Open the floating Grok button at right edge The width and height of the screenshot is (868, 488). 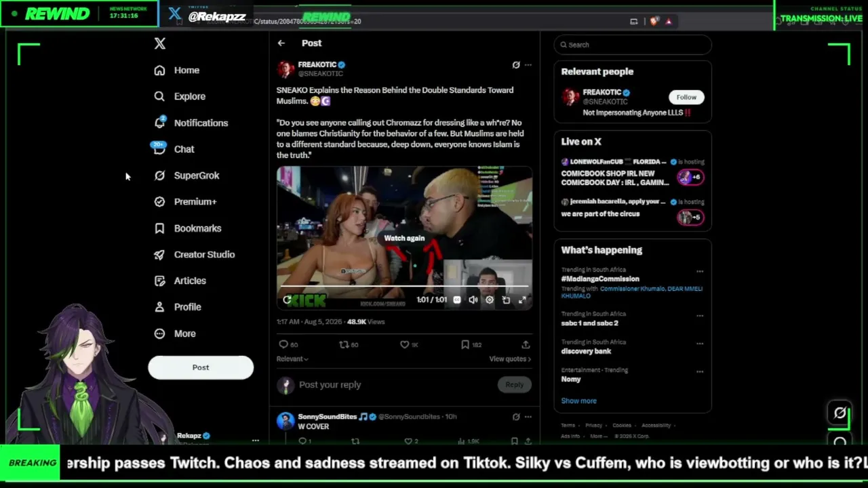[x=840, y=413]
